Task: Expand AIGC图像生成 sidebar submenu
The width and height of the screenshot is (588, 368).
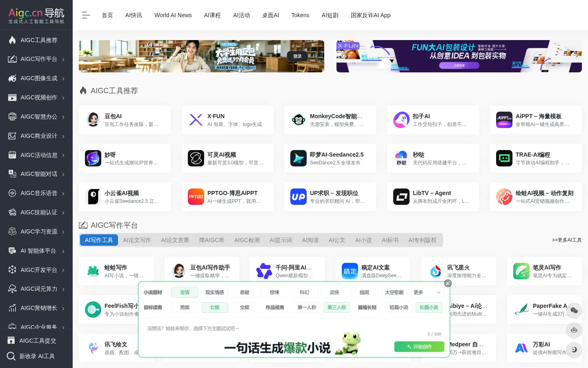Action: 63,79
